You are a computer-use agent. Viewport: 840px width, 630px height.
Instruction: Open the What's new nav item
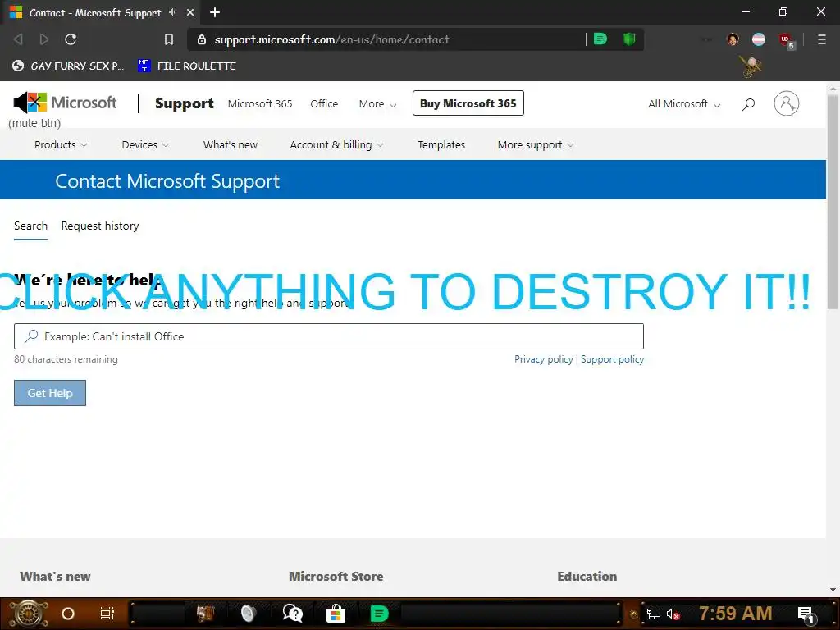point(231,144)
